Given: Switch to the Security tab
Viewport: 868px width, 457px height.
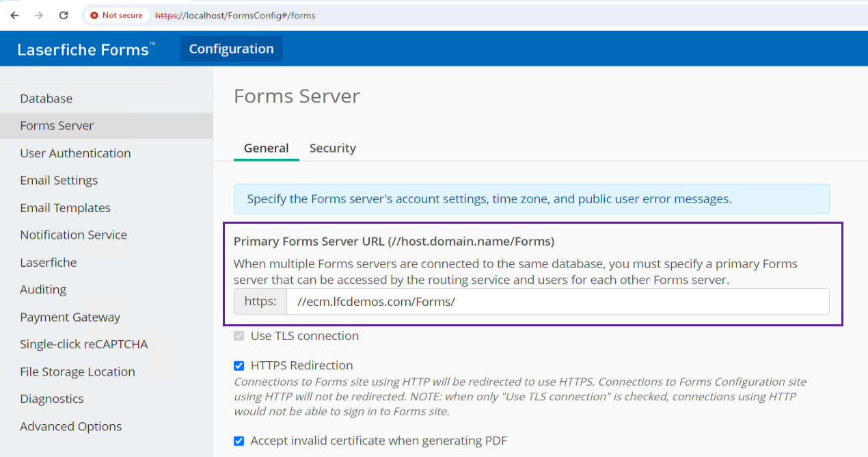Looking at the screenshot, I should click(332, 148).
